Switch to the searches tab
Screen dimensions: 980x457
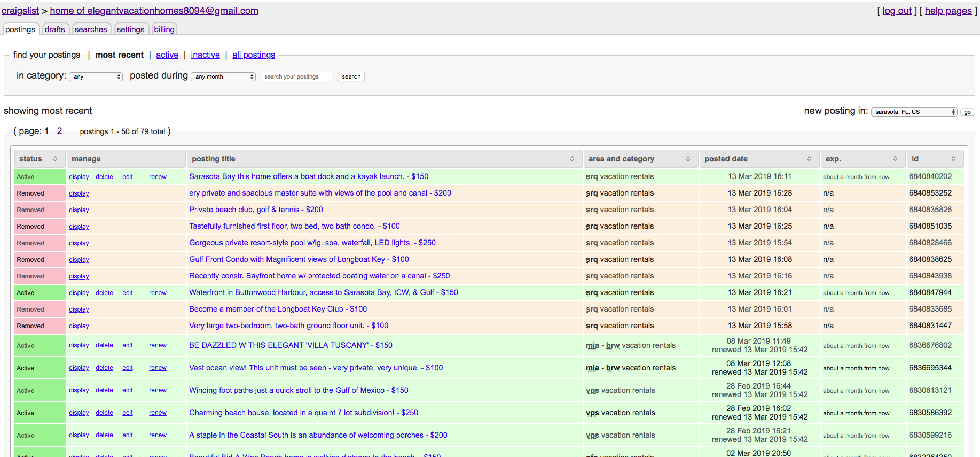pyautogui.click(x=91, y=29)
